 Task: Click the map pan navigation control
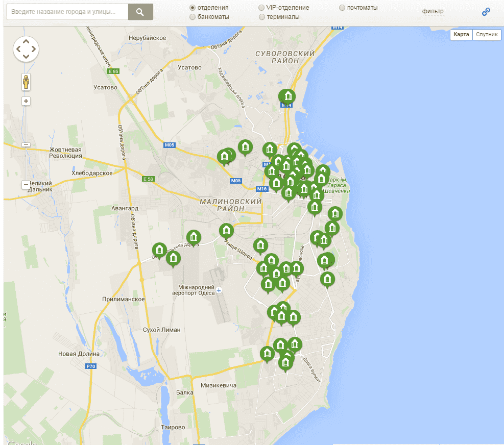click(26, 50)
